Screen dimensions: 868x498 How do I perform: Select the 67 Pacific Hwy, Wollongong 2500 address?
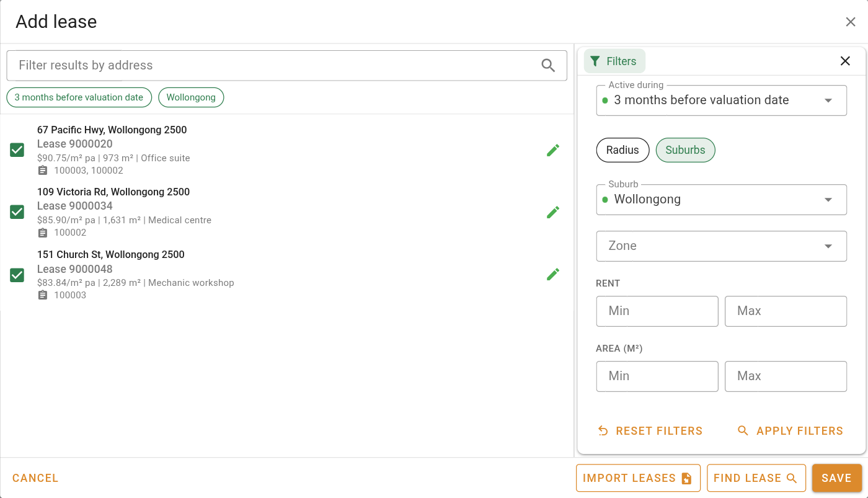112,130
